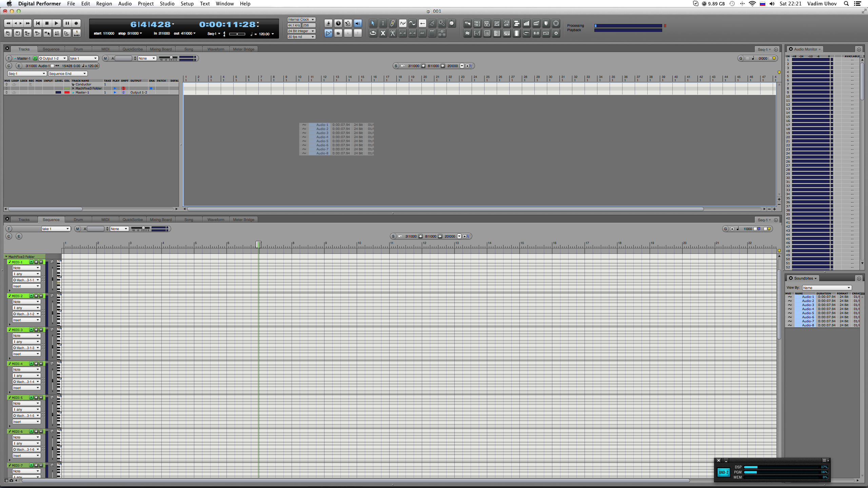Toggle the Solo mode S button
This screenshot has height=488, width=868.
(338, 33)
